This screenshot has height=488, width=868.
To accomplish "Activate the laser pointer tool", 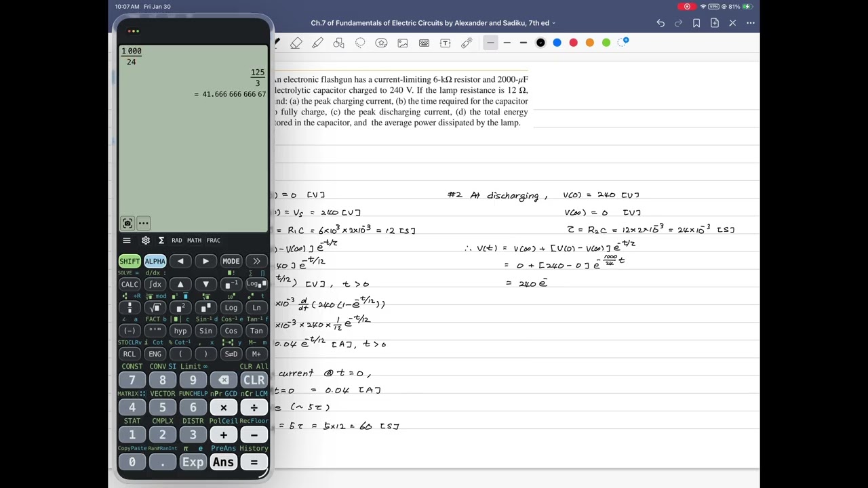I will pyautogui.click(x=467, y=43).
